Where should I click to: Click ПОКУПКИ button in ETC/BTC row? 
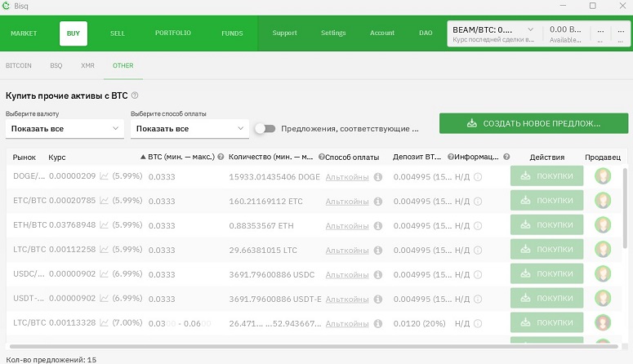pyautogui.click(x=546, y=201)
